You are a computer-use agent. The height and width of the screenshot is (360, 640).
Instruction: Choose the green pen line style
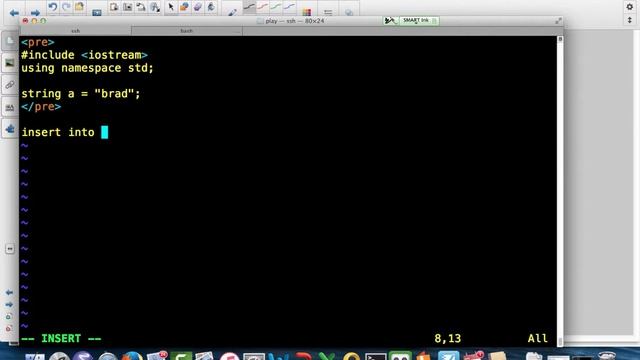276,7
